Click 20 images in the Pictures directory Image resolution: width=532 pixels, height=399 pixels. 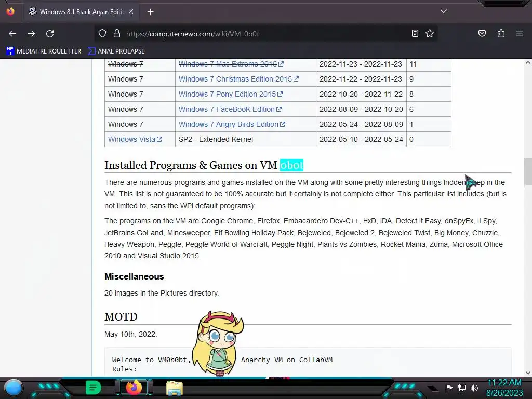coord(162,293)
